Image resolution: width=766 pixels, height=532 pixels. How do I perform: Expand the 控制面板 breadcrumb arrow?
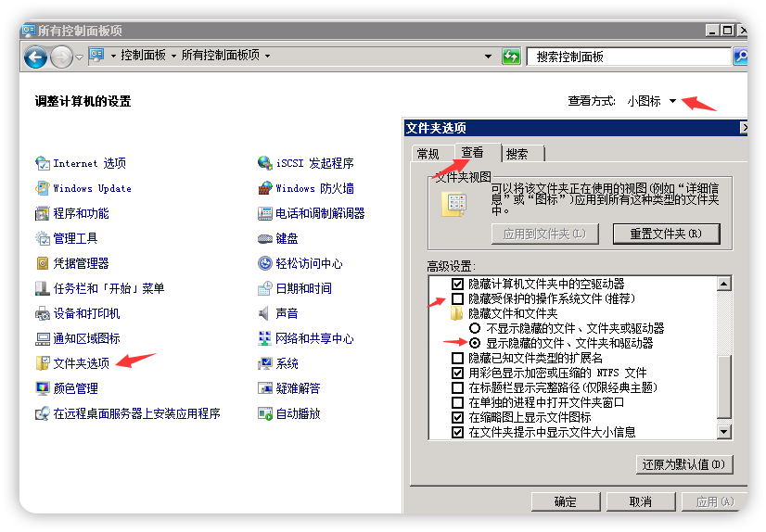coord(173,57)
